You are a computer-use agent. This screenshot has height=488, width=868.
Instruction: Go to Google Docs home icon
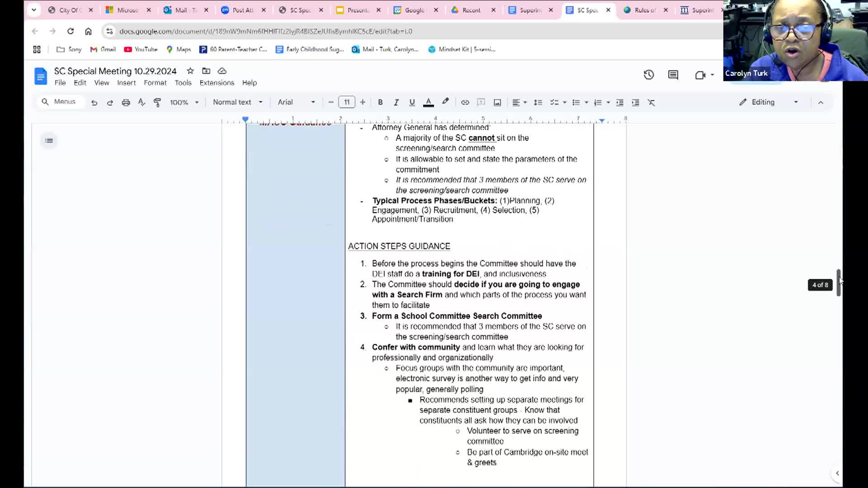click(41, 76)
